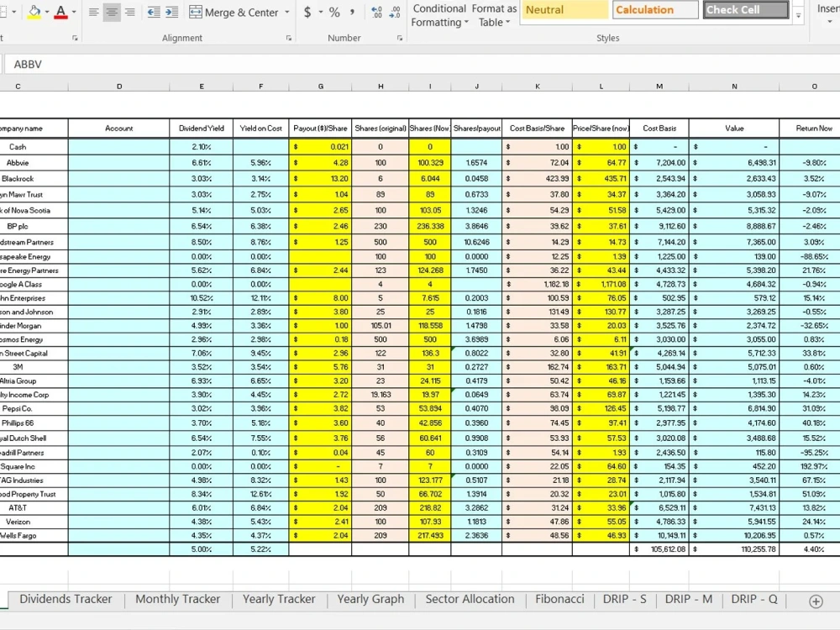Switch to the DRIP - S sheet

point(624,600)
